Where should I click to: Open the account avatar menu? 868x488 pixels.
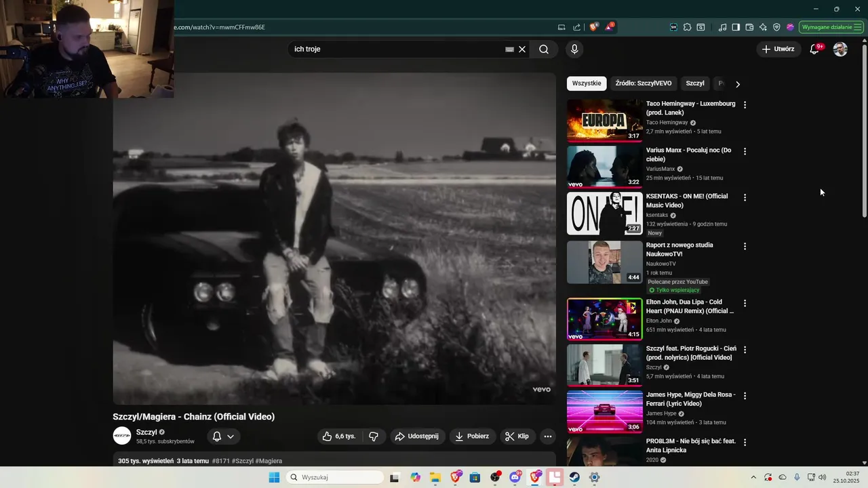(840, 49)
